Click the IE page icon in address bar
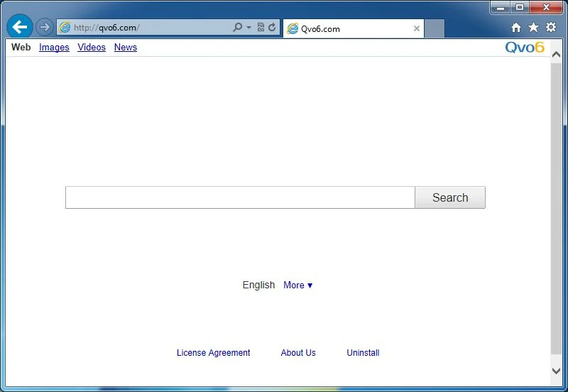 pyautogui.click(x=65, y=27)
